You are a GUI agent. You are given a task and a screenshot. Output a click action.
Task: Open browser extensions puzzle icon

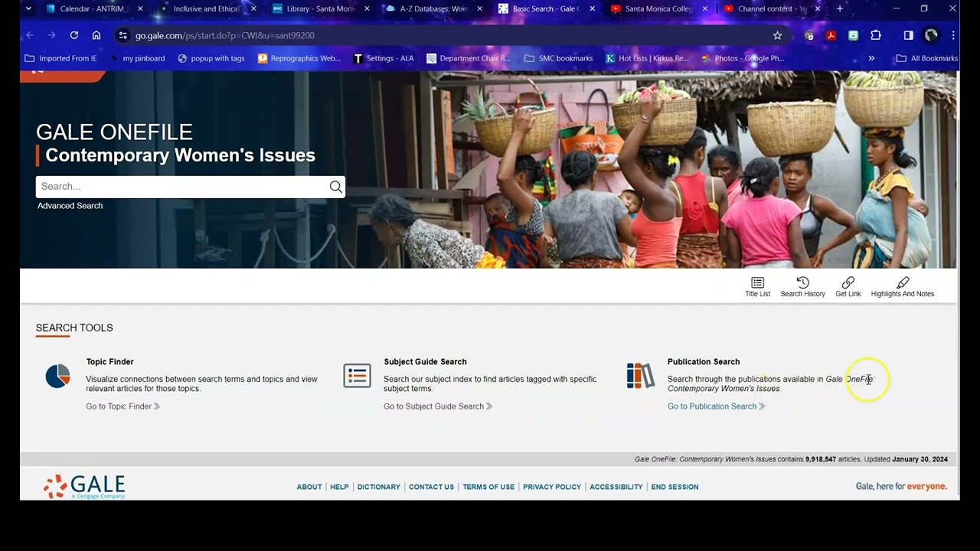point(876,35)
